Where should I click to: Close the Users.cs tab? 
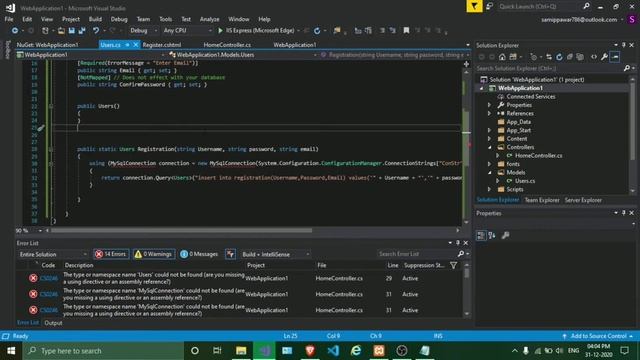[136, 45]
